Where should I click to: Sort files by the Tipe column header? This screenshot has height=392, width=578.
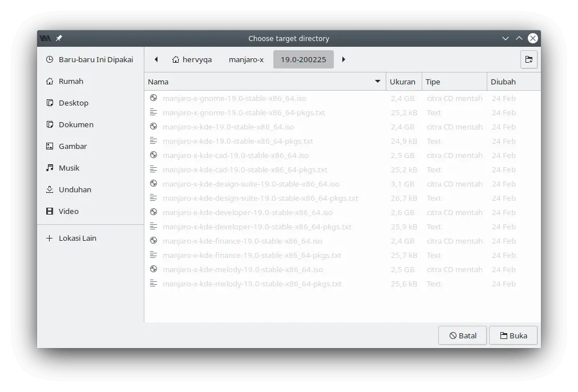[x=454, y=82]
